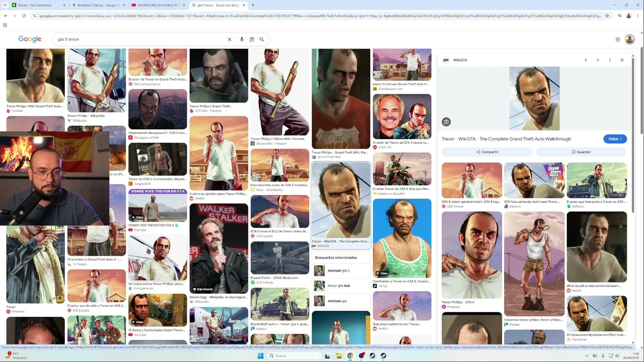The height and width of the screenshot is (362, 644).
Task: Open 'Trevor Cutthroat-Grand Theft Auto V' wallpaper result
Action: pos(402,64)
